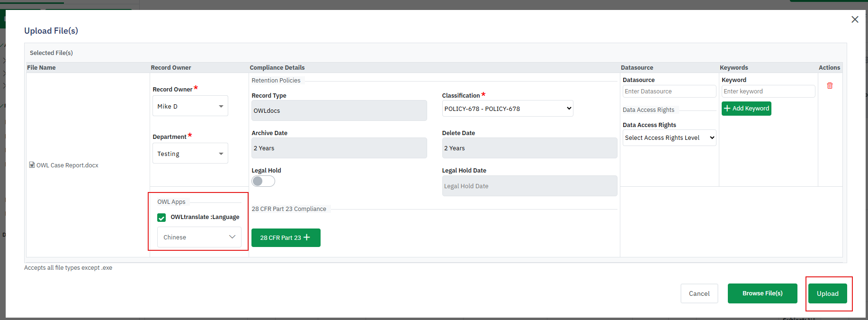The height and width of the screenshot is (320, 868).
Task: Click the Add Keyword button
Action: [x=746, y=109]
